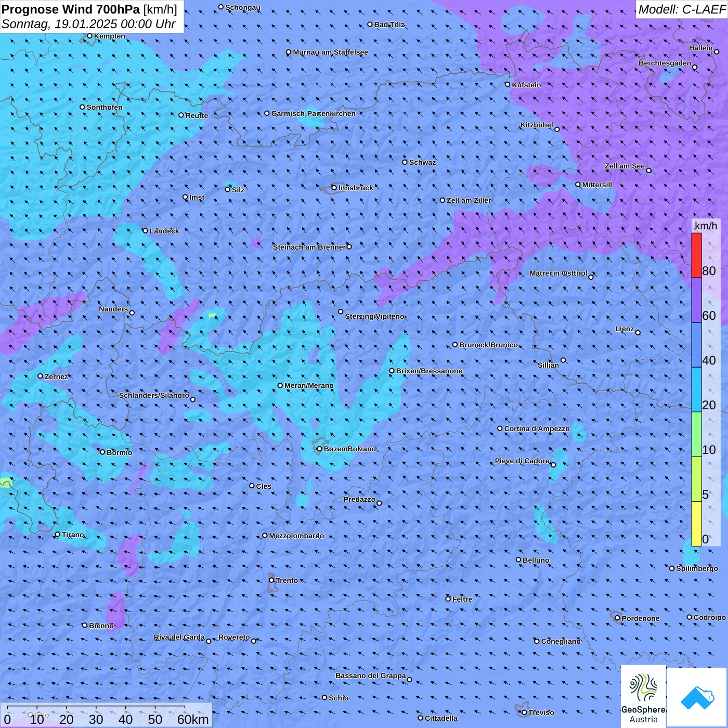Click the blue cloud arrow logo

(697, 697)
